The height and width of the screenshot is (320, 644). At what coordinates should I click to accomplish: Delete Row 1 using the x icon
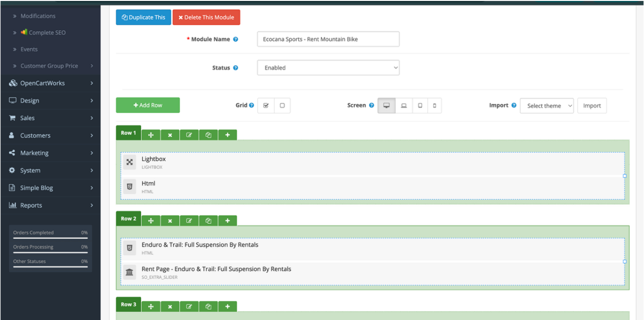pos(170,135)
